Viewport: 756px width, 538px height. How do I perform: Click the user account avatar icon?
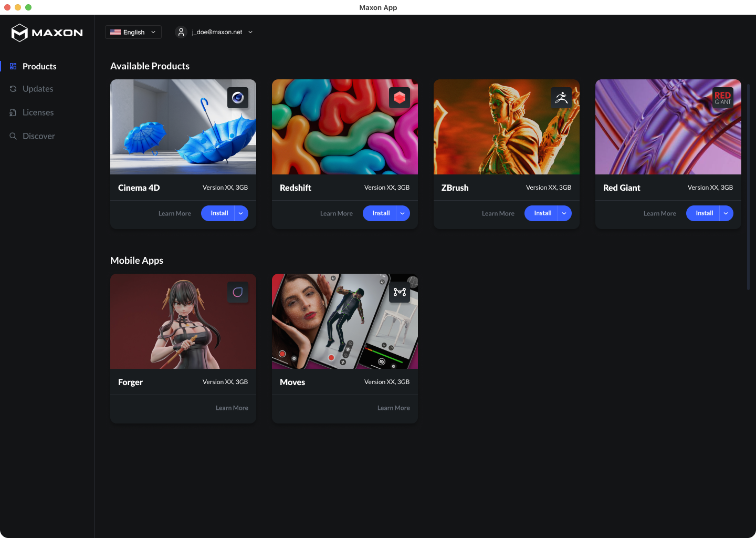click(x=181, y=32)
